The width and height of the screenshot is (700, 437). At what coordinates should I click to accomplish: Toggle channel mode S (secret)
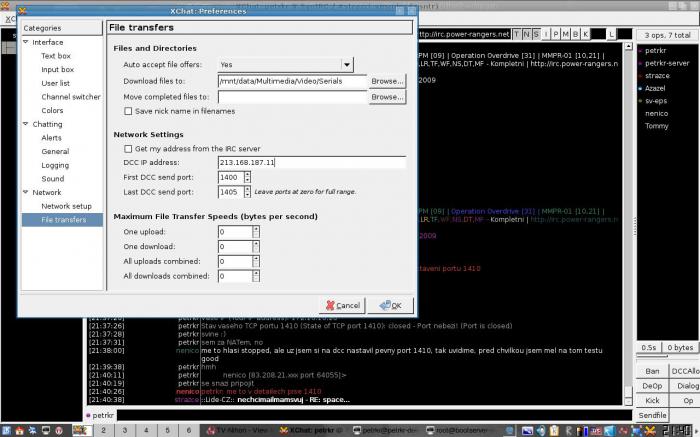tap(536, 34)
